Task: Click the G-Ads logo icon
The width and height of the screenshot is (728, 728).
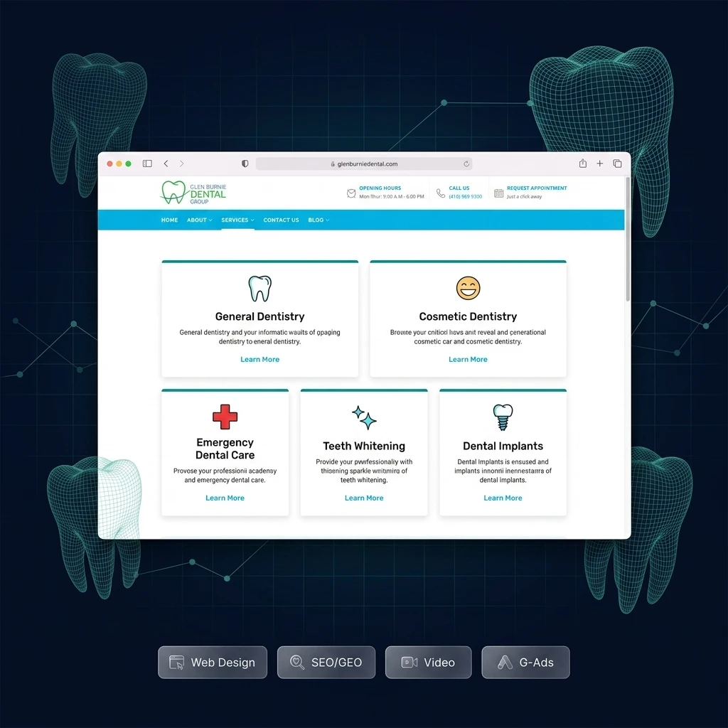Action: click(x=505, y=662)
